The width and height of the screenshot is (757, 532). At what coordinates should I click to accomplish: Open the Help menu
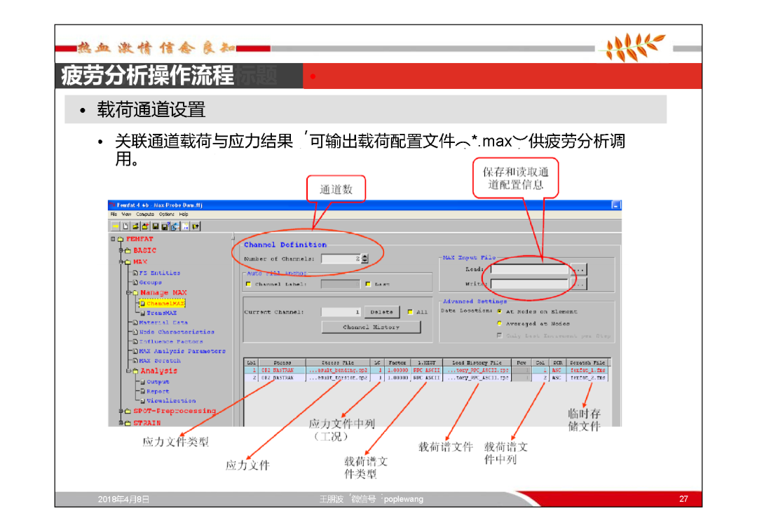pyautogui.click(x=184, y=214)
